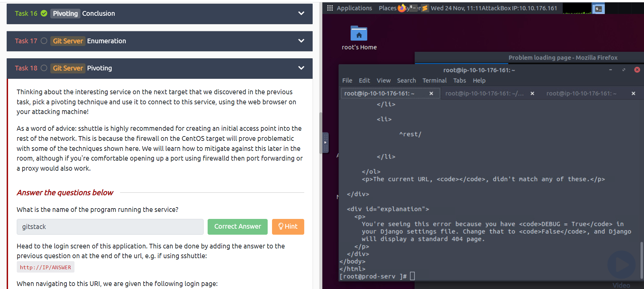The width and height of the screenshot is (644, 289).
Task: Open the terminal Help menu
Action: click(479, 80)
